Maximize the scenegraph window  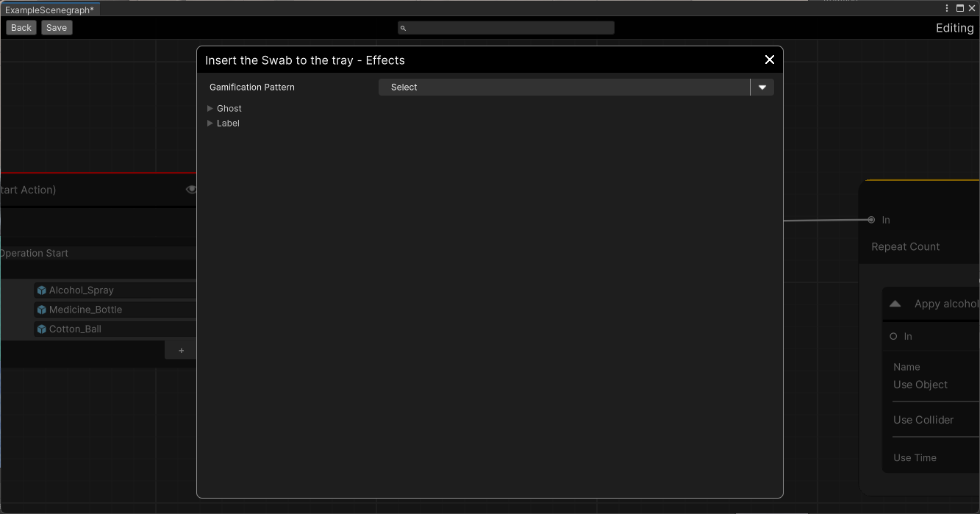pos(959,8)
